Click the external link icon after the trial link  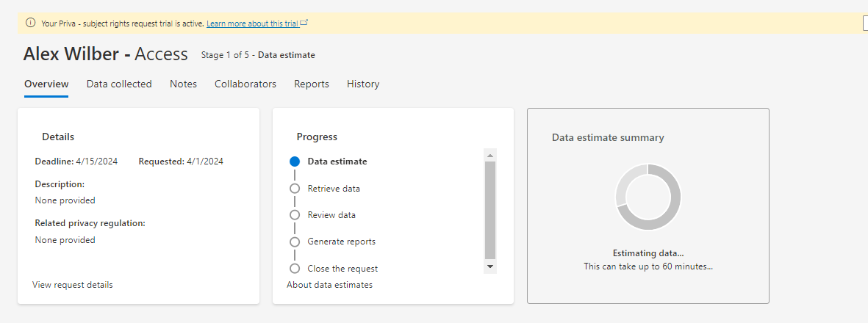tap(304, 23)
